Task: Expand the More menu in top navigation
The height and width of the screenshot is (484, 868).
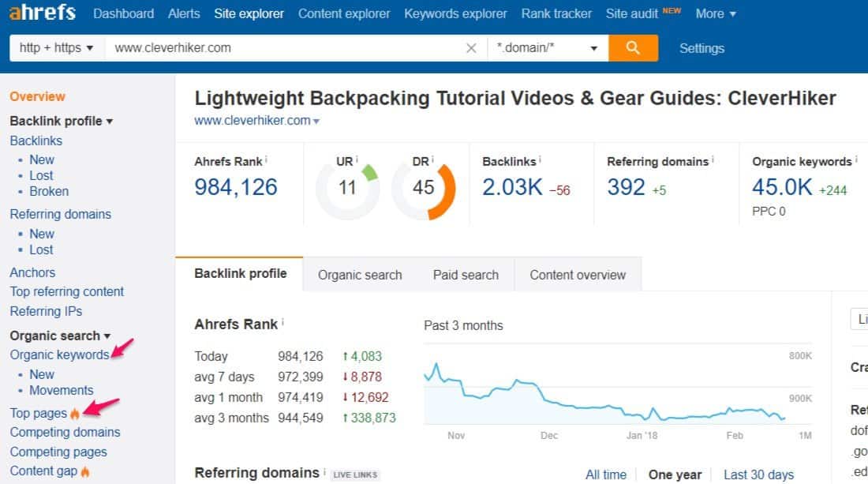Action: point(716,13)
